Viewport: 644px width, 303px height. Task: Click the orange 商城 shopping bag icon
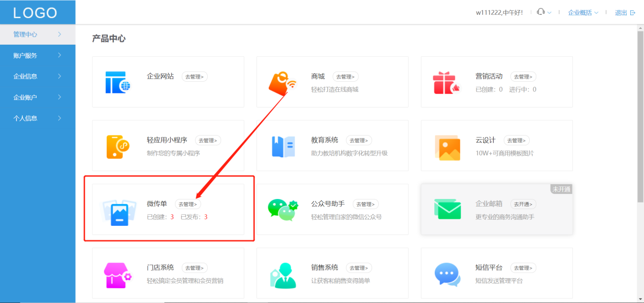282,81
